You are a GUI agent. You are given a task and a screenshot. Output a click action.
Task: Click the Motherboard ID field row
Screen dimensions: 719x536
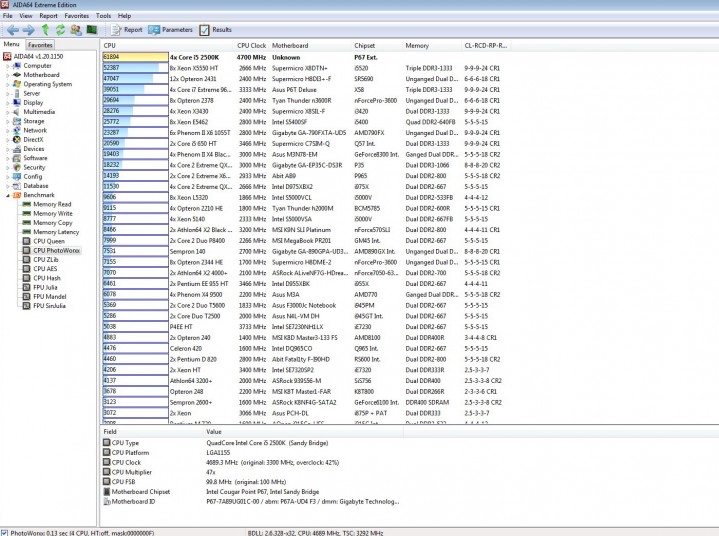pos(251,502)
